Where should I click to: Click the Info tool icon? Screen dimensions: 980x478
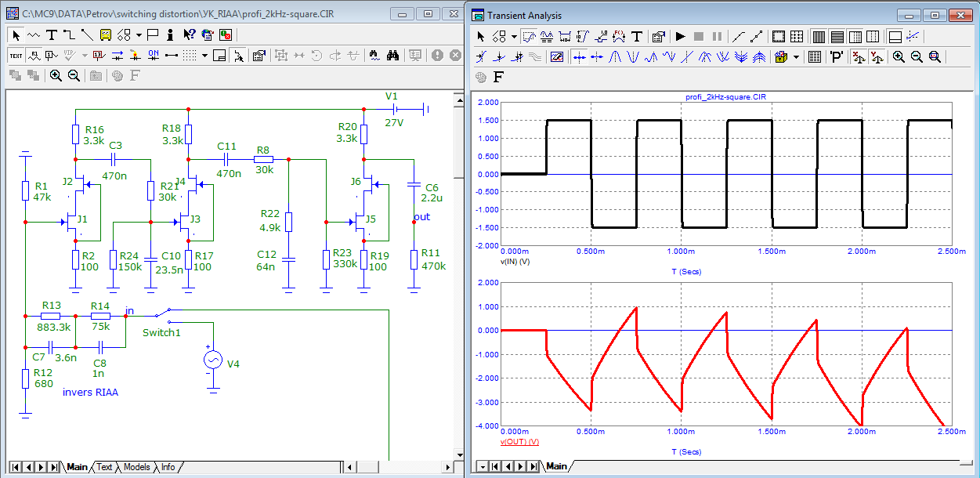(170, 34)
